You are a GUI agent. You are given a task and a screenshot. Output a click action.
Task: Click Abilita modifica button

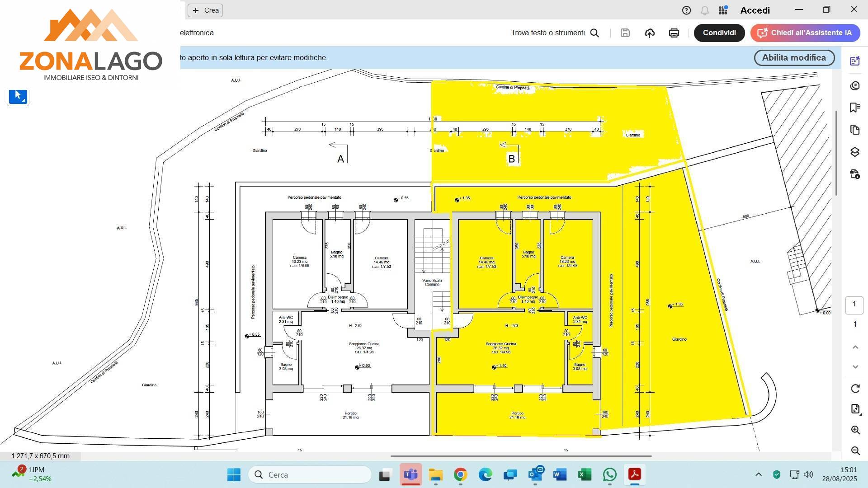tap(794, 57)
